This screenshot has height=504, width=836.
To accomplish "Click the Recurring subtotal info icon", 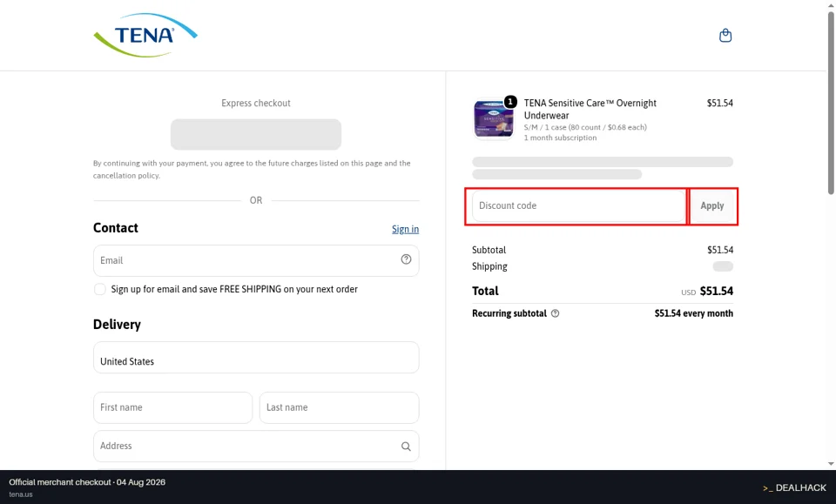I will pyautogui.click(x=555, y=313).
